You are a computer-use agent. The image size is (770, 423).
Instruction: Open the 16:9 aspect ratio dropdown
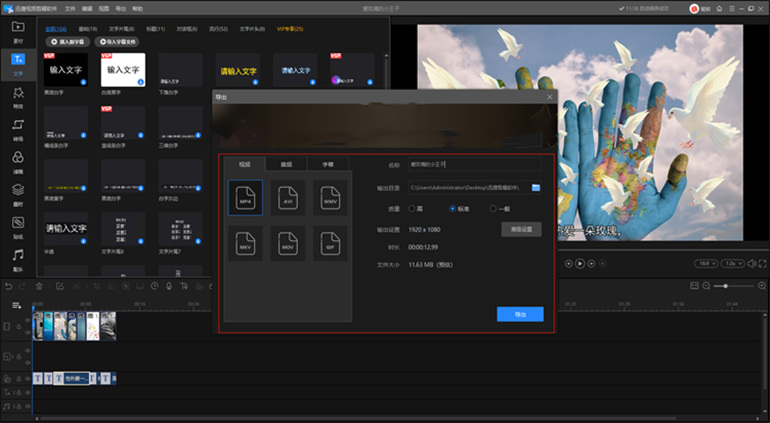pos(706,264)
